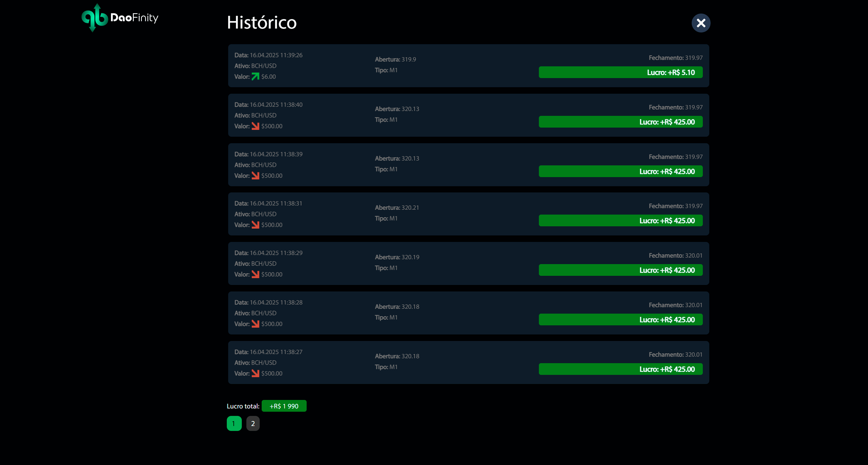The height and width of the screenshot is (465, 868).
Task: Click the $500.00 value in the 11:38:40 trade
Action: [x=272, y=126]
